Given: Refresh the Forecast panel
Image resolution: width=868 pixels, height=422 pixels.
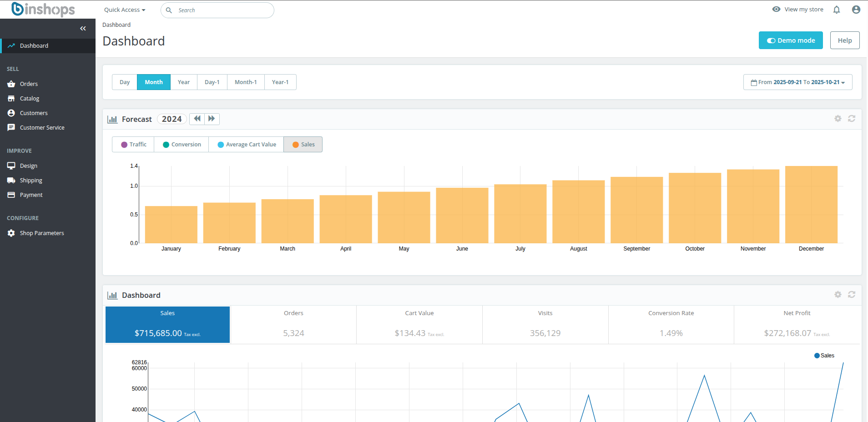Looking at the screenshot, I should [851, 118].
